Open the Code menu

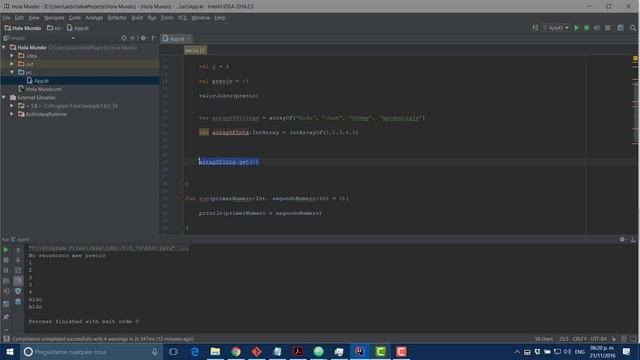pyautogui.click(x=75, y=18)
